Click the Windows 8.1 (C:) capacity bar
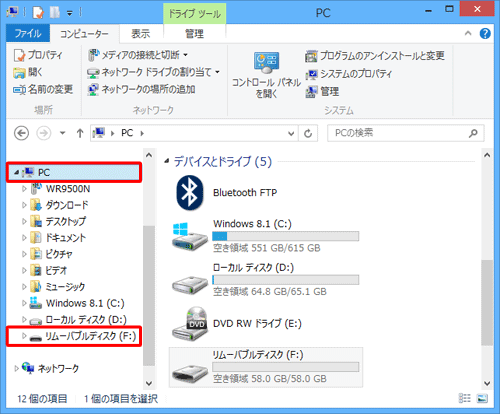 click(286, 236)
